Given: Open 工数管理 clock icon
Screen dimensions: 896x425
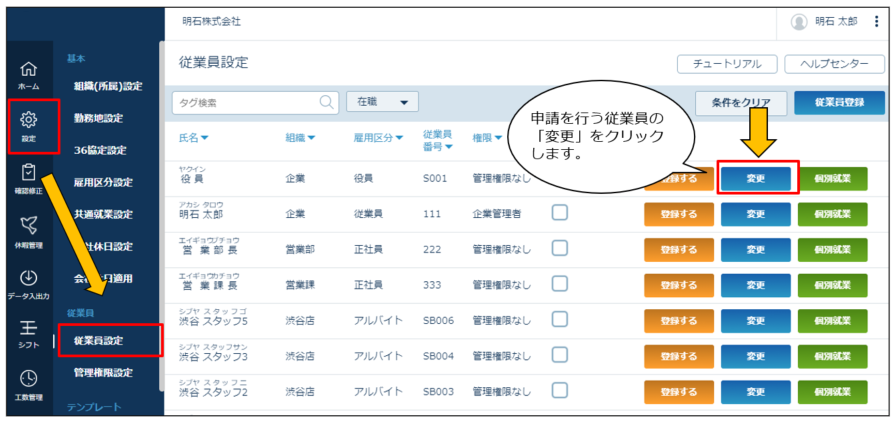Looking at the screenshot, I should point(29,379).
